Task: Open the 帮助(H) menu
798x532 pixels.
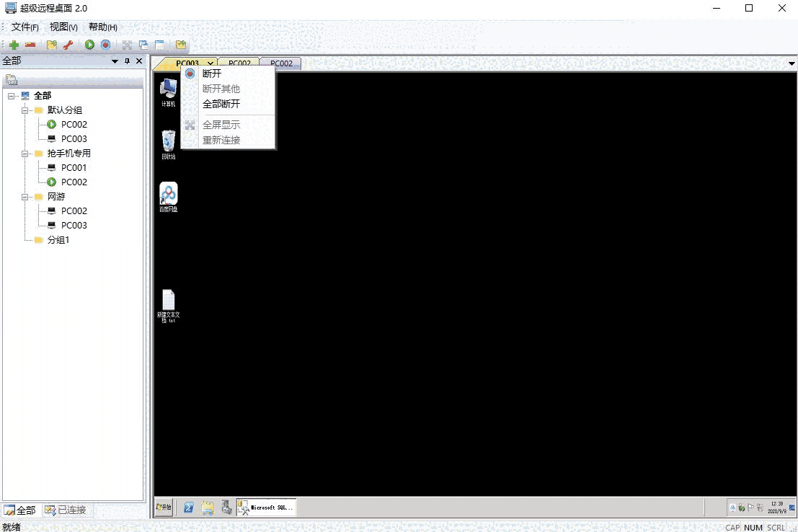Action: point(103,27)
